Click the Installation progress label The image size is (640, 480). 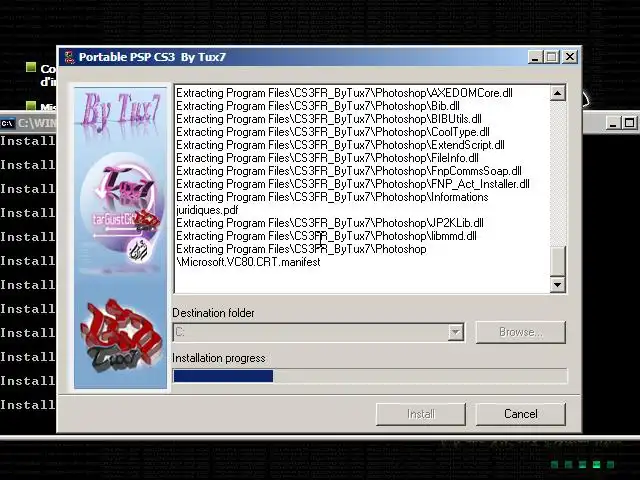(x=219, y=358)
